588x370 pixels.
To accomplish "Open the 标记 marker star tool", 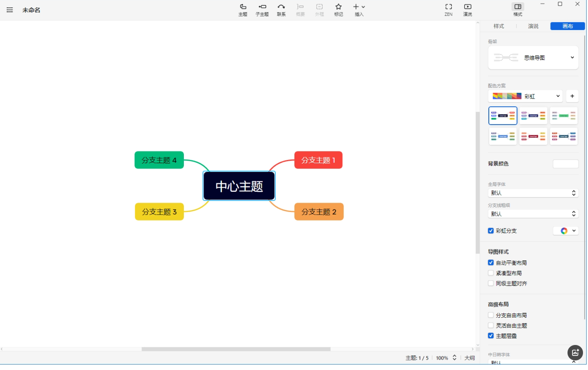I will 339,10.
